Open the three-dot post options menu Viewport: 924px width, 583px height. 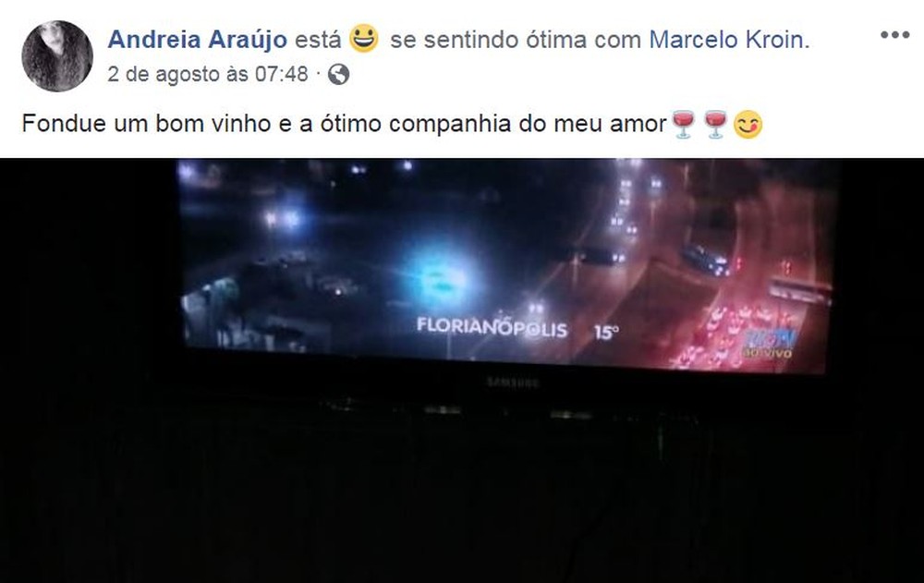pos(894,35)
